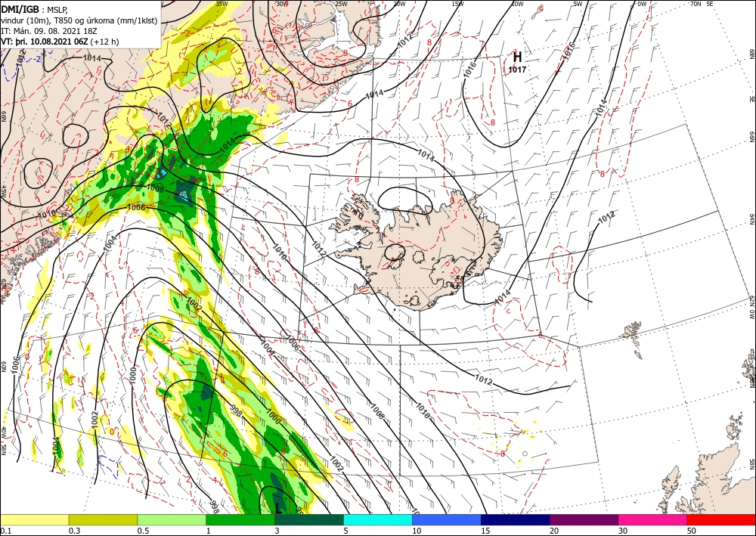756x536 pixels.
Task: Click the "1017" pressure value under the H
Action: click(517, 70)
